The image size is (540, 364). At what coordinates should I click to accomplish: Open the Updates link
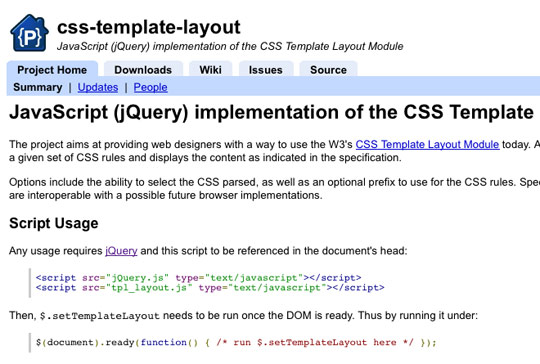[98, 87]
